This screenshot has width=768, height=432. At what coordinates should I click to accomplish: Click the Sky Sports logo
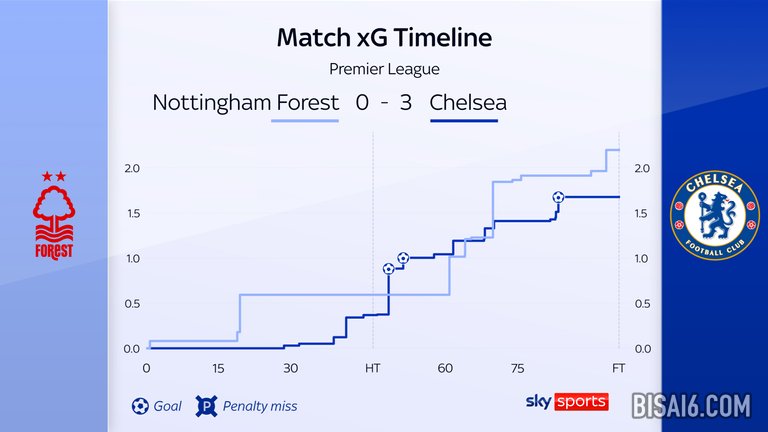coord(566,401)
